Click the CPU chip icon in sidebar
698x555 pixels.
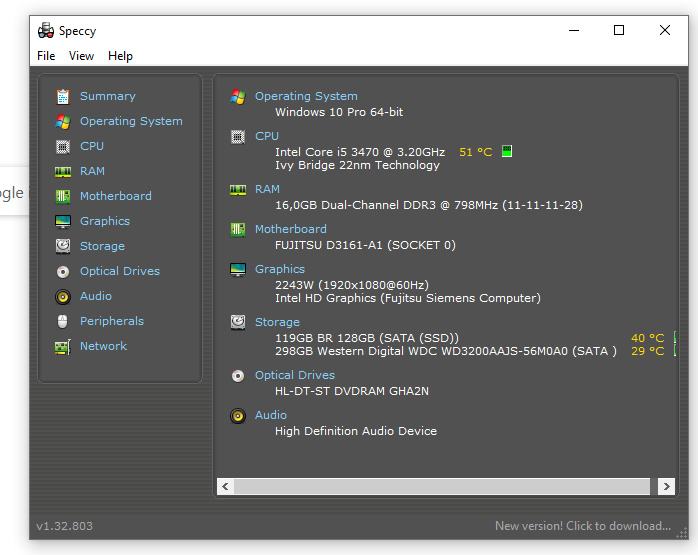(63, 146)
